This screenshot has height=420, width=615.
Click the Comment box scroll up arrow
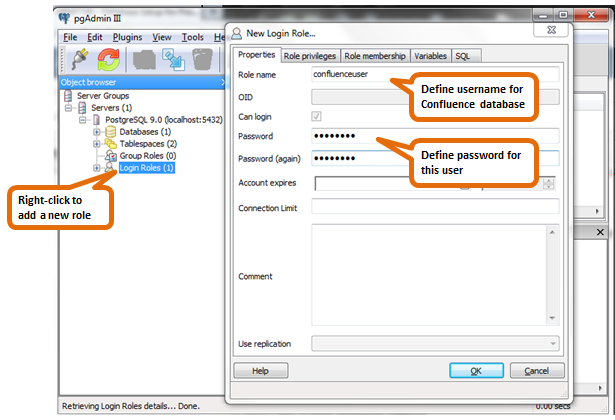(x=552, y=233)
